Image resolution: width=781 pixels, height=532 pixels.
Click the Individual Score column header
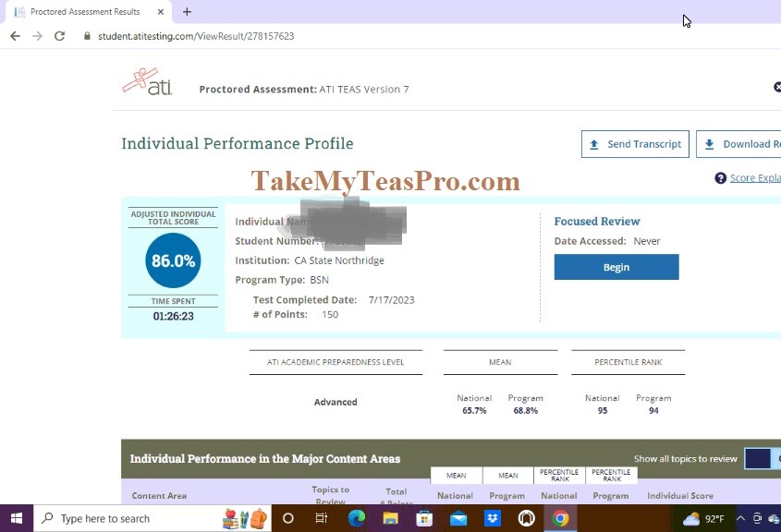click(680, 496)
